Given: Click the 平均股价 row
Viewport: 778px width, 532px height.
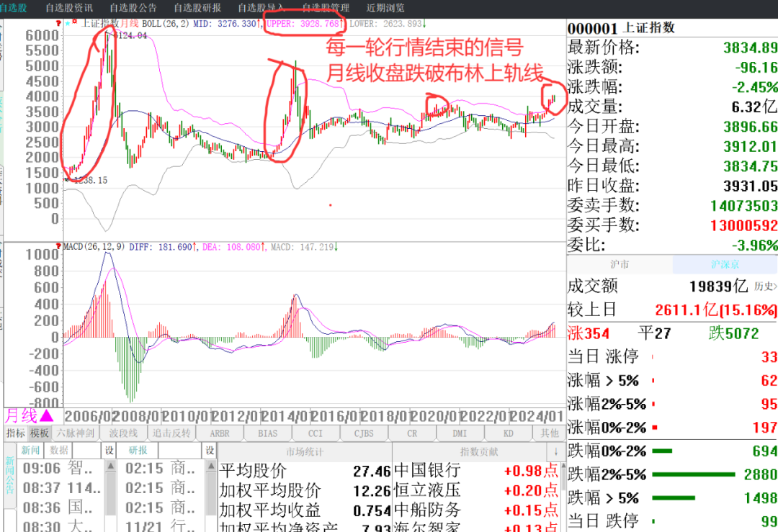Looking at the screenshot, I should [305, 471].
